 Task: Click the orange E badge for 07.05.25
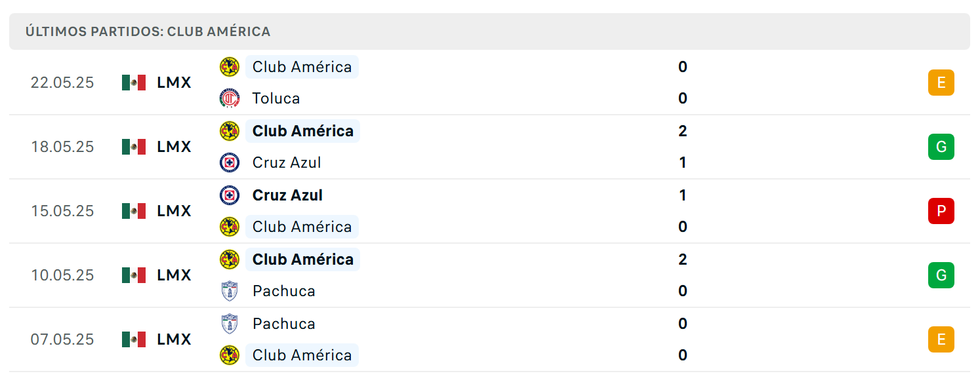pos(941,339)
